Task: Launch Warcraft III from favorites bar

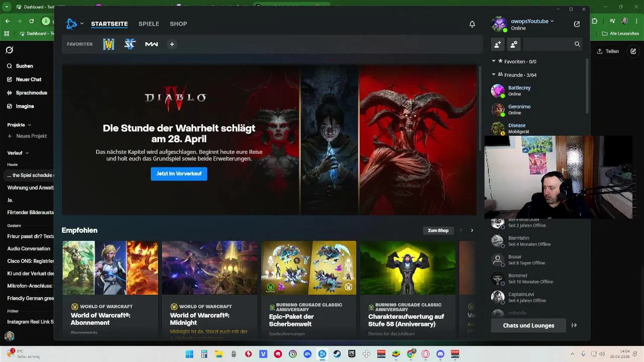Action: pyautogui.click(x=109, y=44)
